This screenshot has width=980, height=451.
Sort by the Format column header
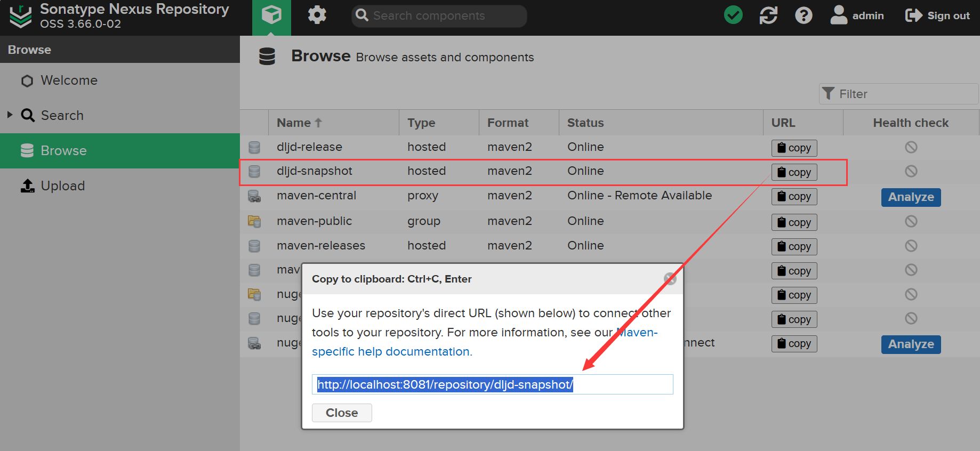(519, 123)
